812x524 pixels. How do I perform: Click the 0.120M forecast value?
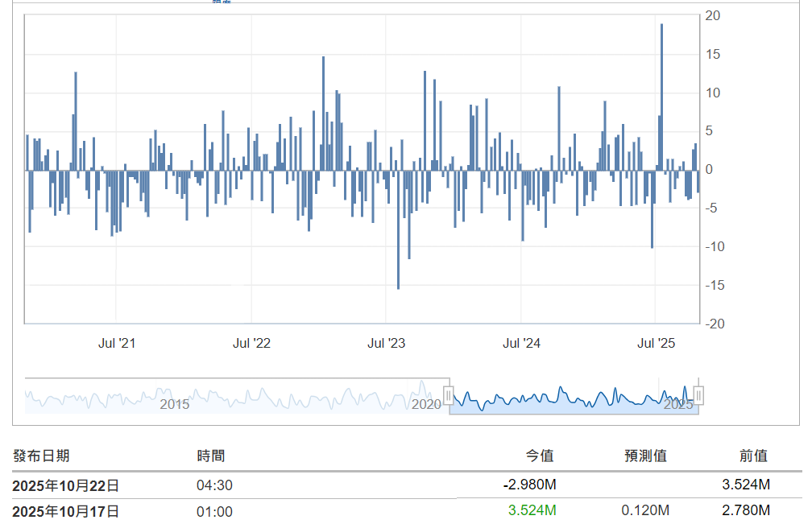645,510
